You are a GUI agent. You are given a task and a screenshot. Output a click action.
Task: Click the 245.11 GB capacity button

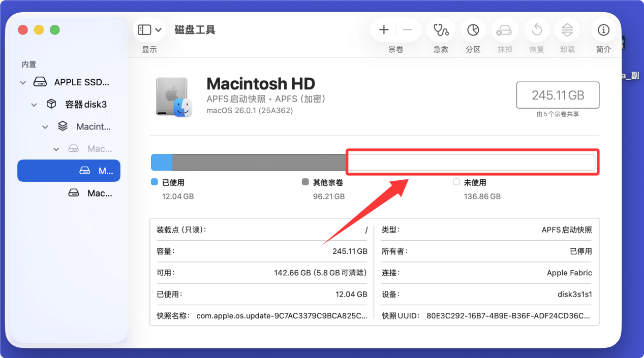point(558,95)
